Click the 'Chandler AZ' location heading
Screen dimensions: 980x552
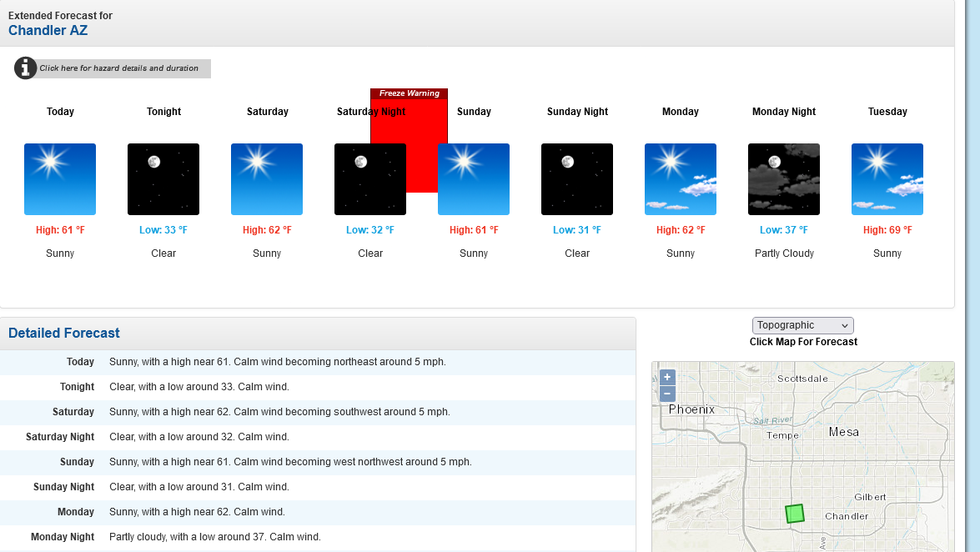point(48,31)
